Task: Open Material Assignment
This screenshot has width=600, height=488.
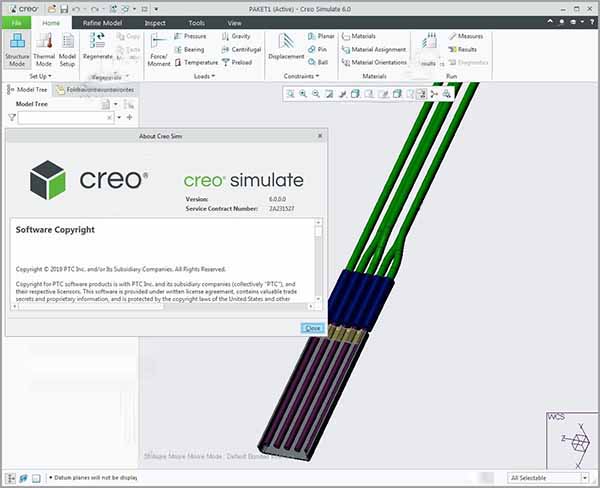Action: (373, 49)
